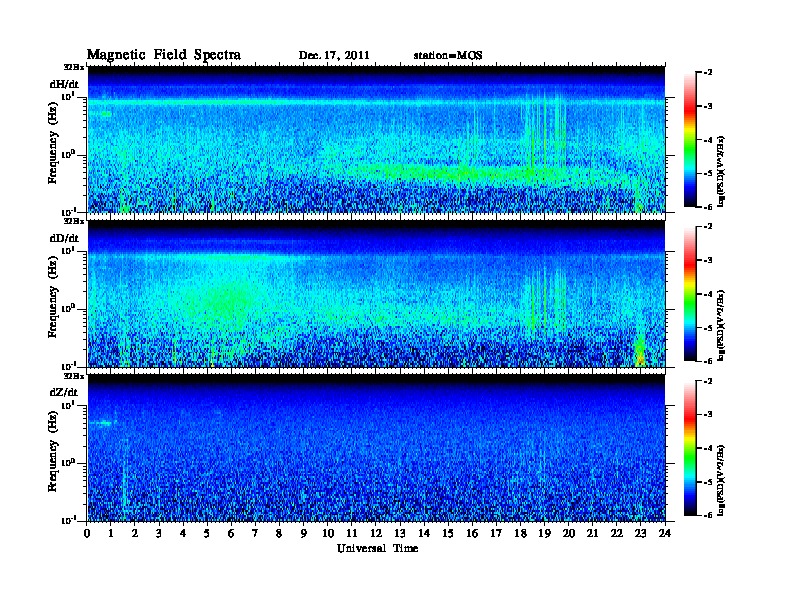Click the "16" tick on the time axis
The image size is (792, 612).
tap(472, 533)
